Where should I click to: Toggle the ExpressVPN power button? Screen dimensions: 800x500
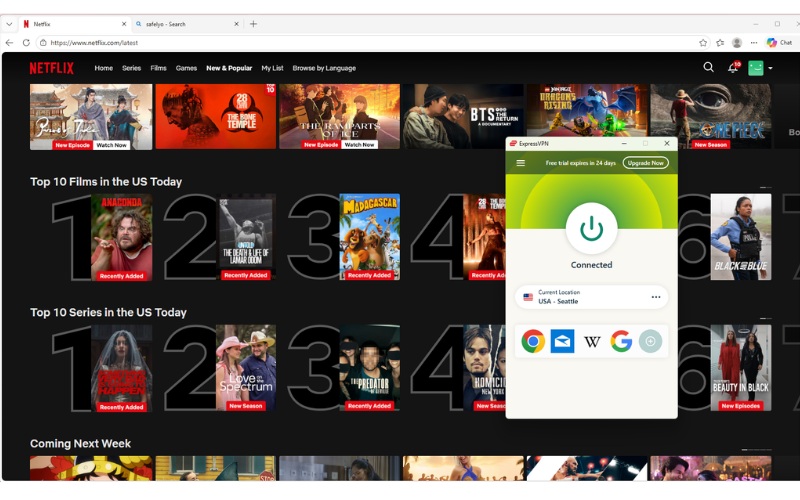point(591,228)
